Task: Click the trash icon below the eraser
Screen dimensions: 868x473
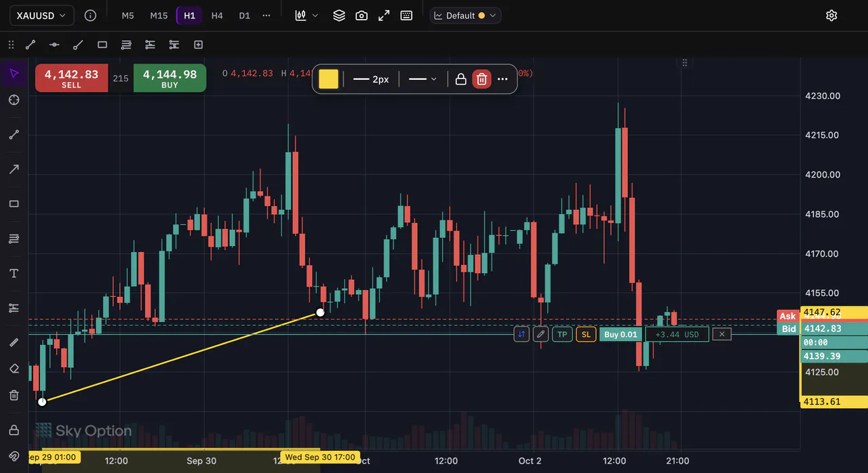Action: (14, 395)
